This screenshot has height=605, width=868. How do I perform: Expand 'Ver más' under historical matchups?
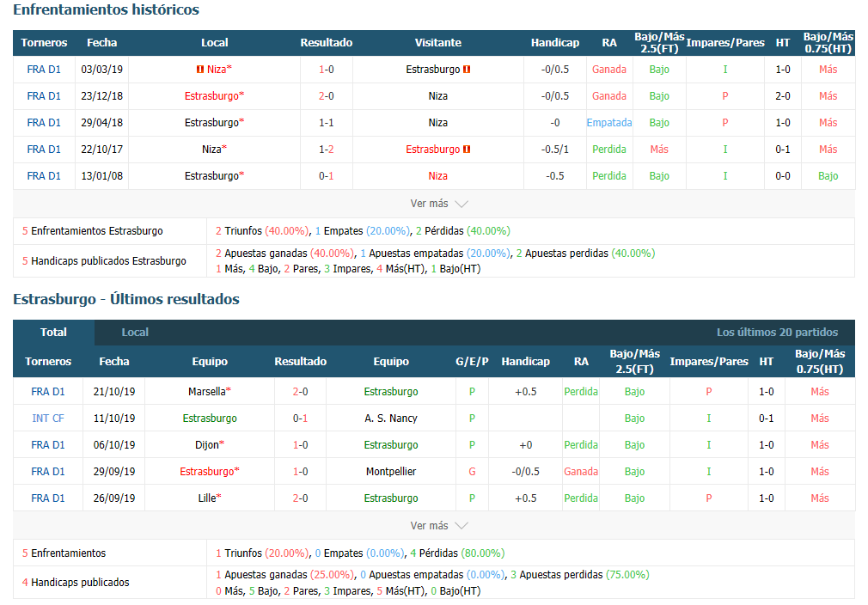[x=438, y=204]
